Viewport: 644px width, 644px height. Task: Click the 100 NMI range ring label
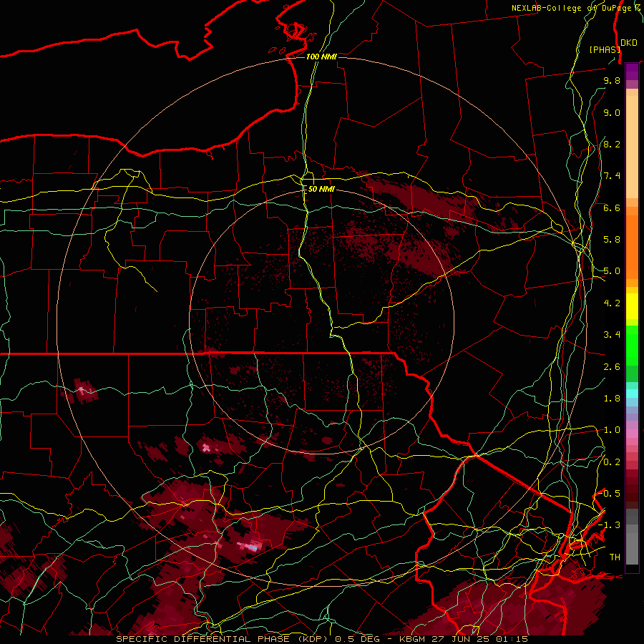click(x=321, y=57)
